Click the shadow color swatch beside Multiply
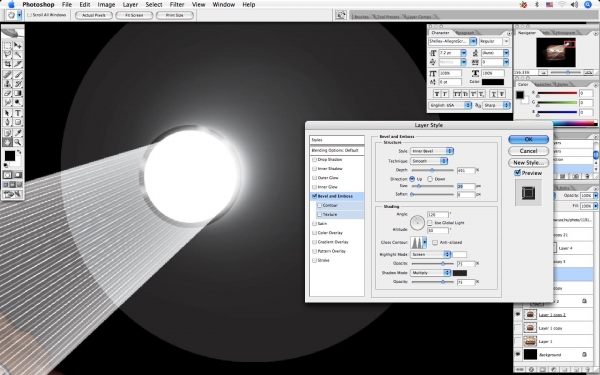Viewport: 600px width, 375px height. click(460, 273)
